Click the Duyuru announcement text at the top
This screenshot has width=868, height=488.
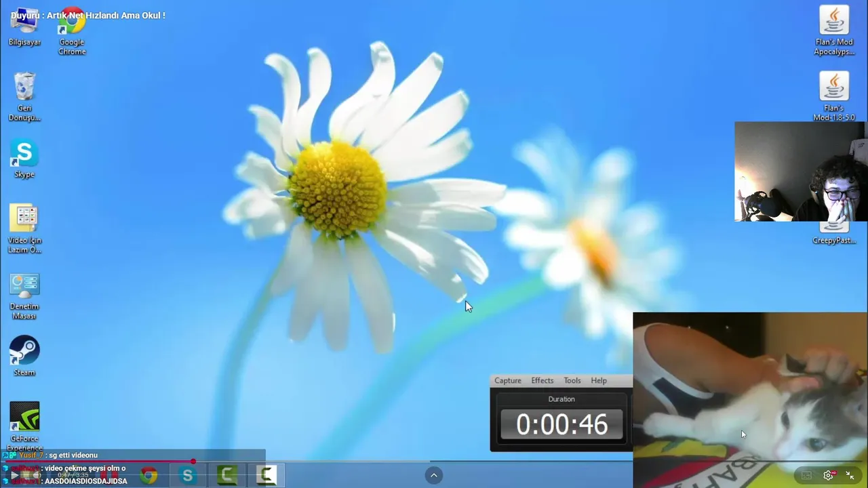click(88, 15)
